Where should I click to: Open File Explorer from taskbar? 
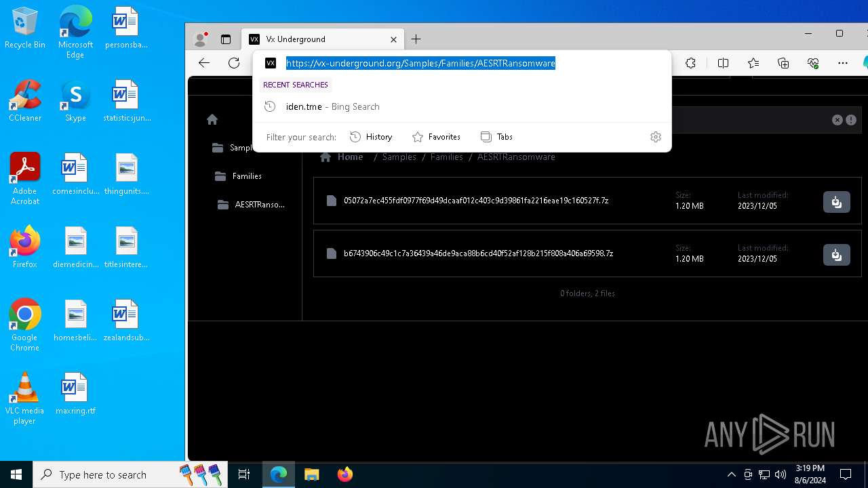(311, 474)
